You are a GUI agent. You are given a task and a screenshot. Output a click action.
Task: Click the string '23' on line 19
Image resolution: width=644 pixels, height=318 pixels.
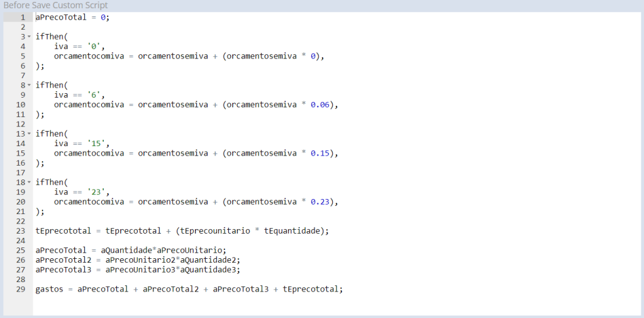98,192
